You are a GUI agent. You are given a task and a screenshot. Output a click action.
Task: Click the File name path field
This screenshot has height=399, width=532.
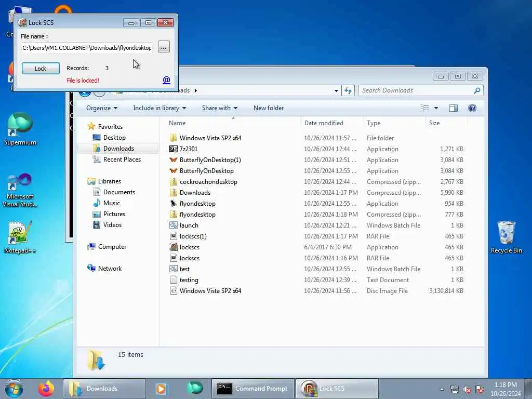(x=87, y=48)
